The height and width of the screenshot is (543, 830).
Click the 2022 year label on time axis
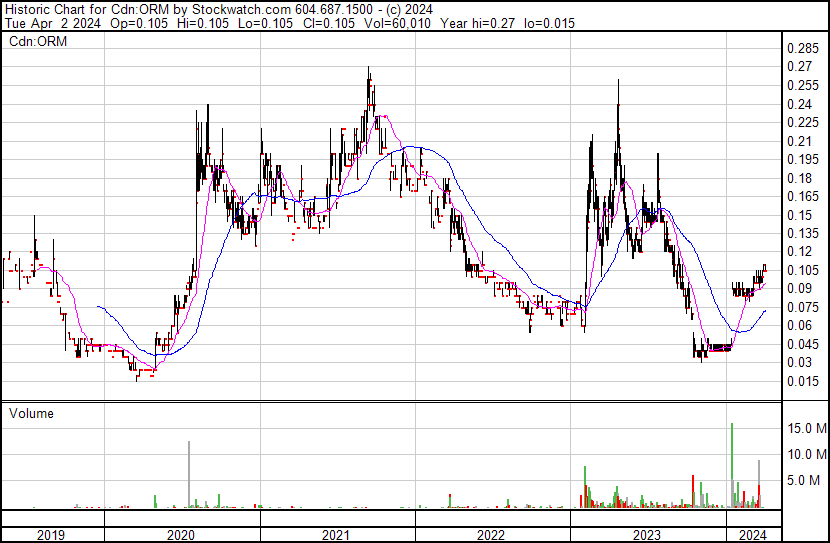491,535
